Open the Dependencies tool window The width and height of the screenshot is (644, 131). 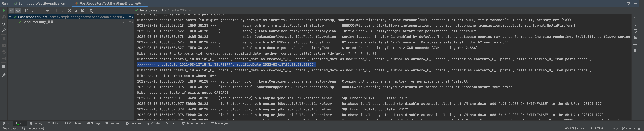pos(193,123)
